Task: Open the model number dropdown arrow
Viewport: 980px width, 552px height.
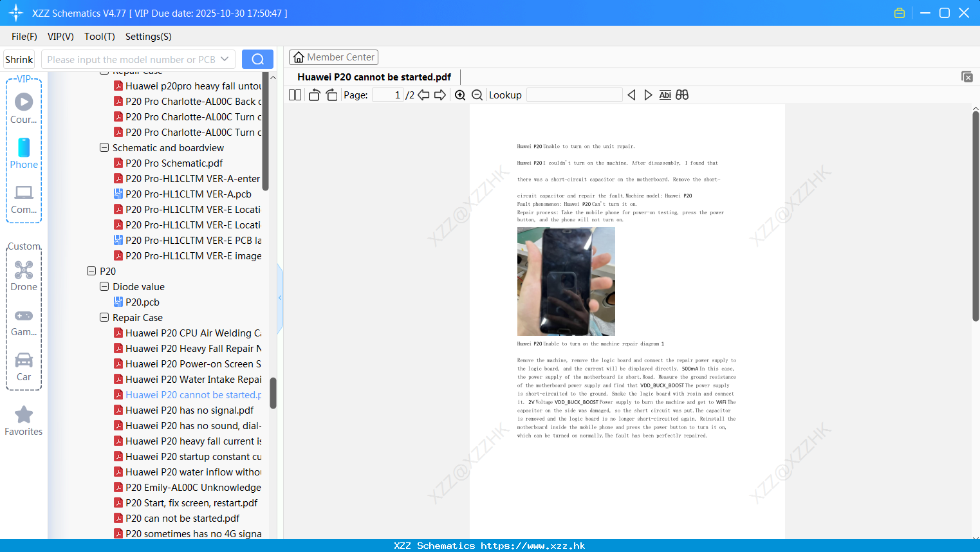Action: (225, 59)
